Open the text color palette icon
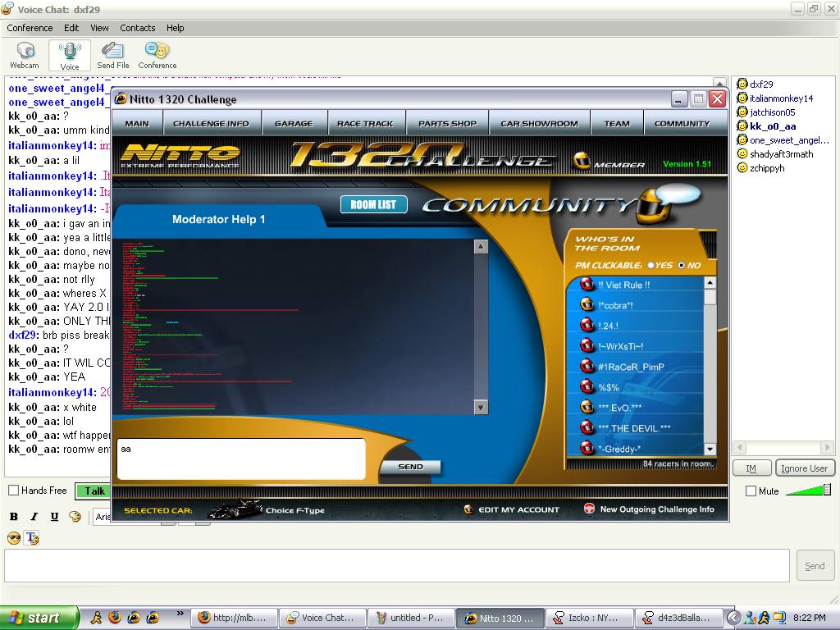840x630 pixels. point(75,517)
